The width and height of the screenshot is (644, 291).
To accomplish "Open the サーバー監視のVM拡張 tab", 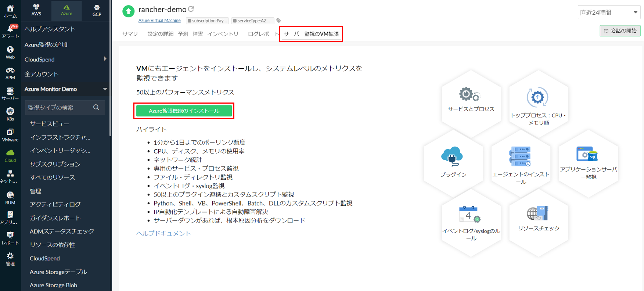I will click(x=311, y=34).
